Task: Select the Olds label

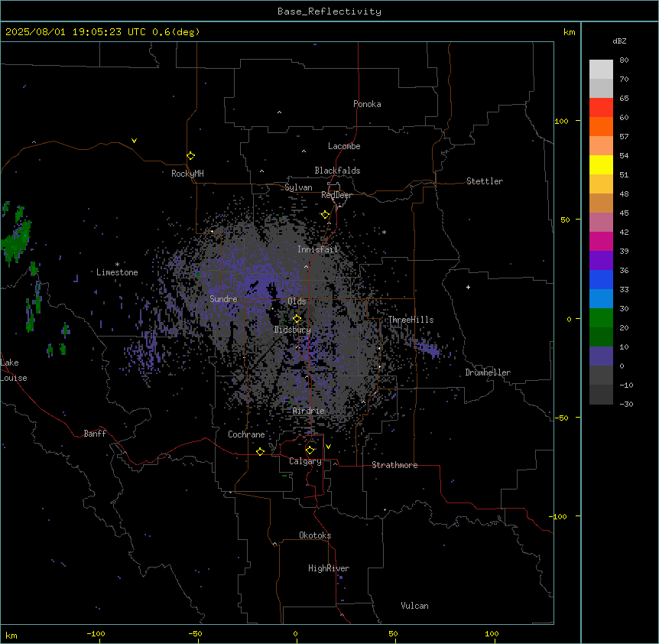Action: 297,301
